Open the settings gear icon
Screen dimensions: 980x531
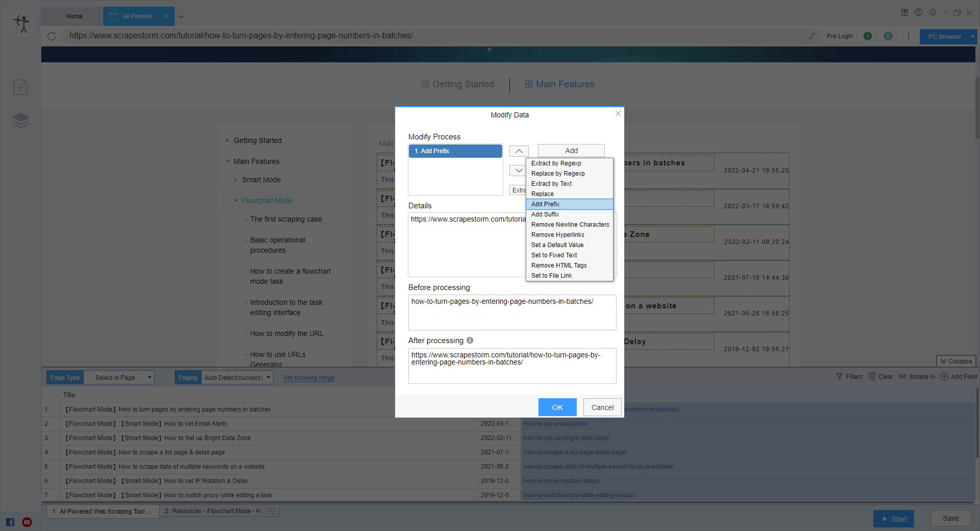pyautogui.click(x=933, y=12)
